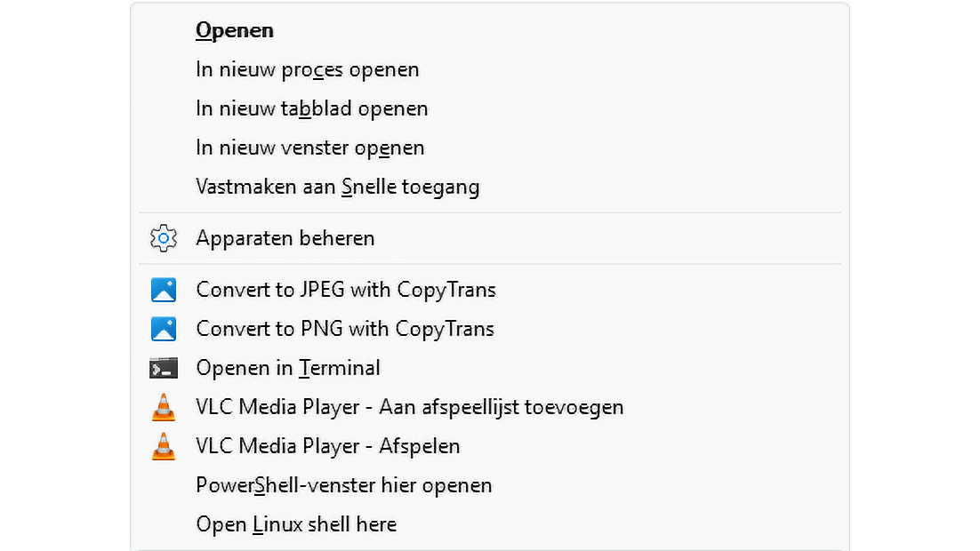Viewport: 980px width, 551px height.
Task: Select Open Linux shell here
Action: point(296,524)
